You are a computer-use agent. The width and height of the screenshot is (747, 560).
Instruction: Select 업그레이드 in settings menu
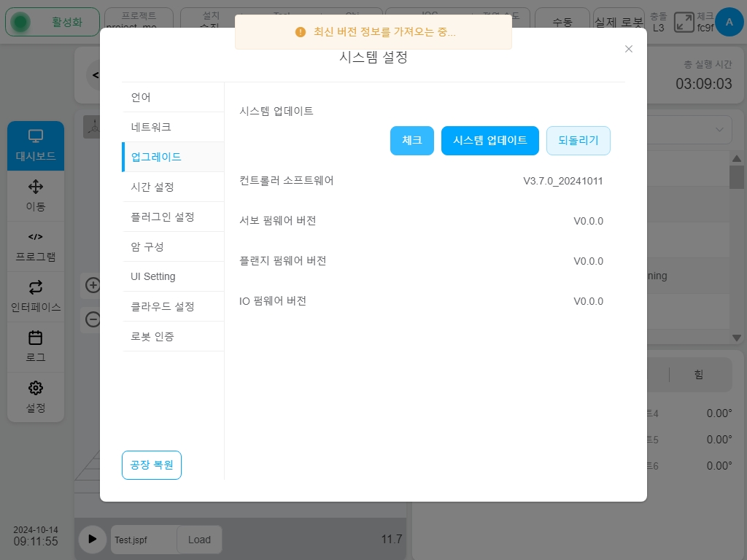pos(174,157)
